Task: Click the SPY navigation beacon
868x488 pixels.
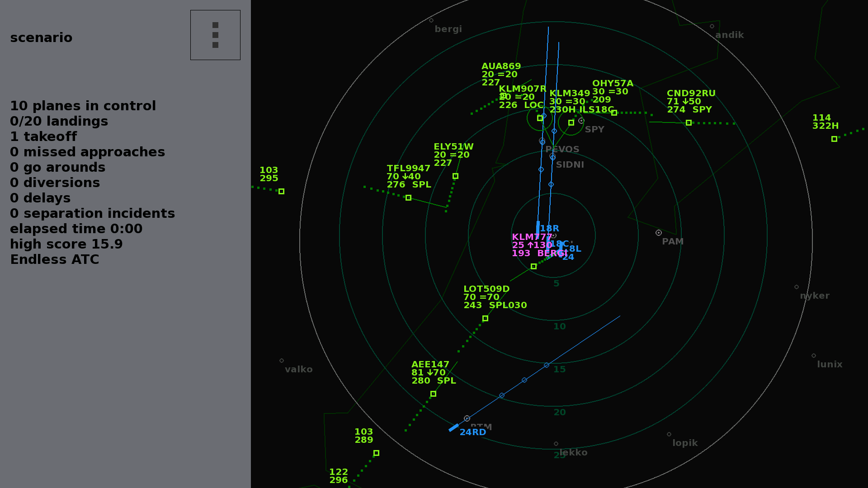Action: click(581, 121)
